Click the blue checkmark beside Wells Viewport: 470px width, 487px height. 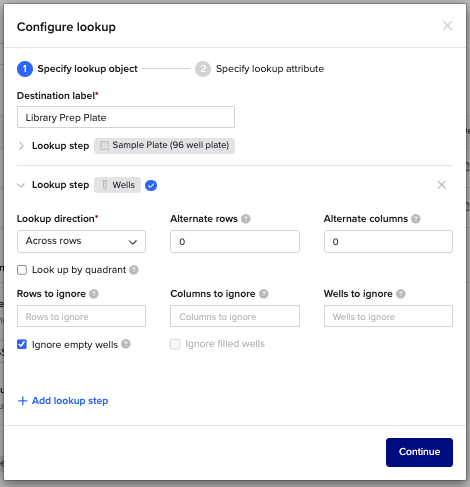click(x=151, y=185)
